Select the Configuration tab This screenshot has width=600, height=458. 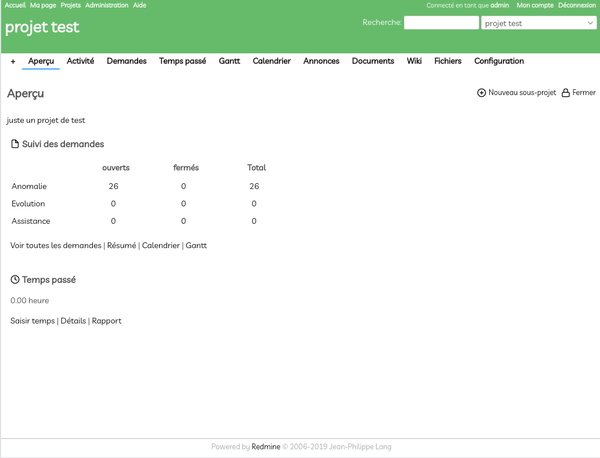[499, 61]
